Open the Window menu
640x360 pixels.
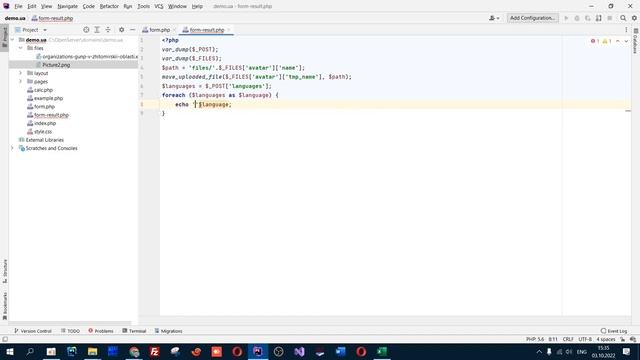click(177, 7)
